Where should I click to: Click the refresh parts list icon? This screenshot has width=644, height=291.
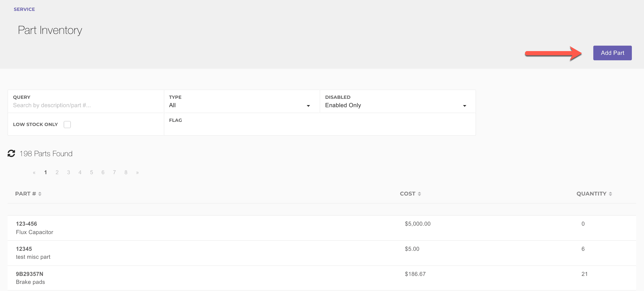[x=11, y=153]
